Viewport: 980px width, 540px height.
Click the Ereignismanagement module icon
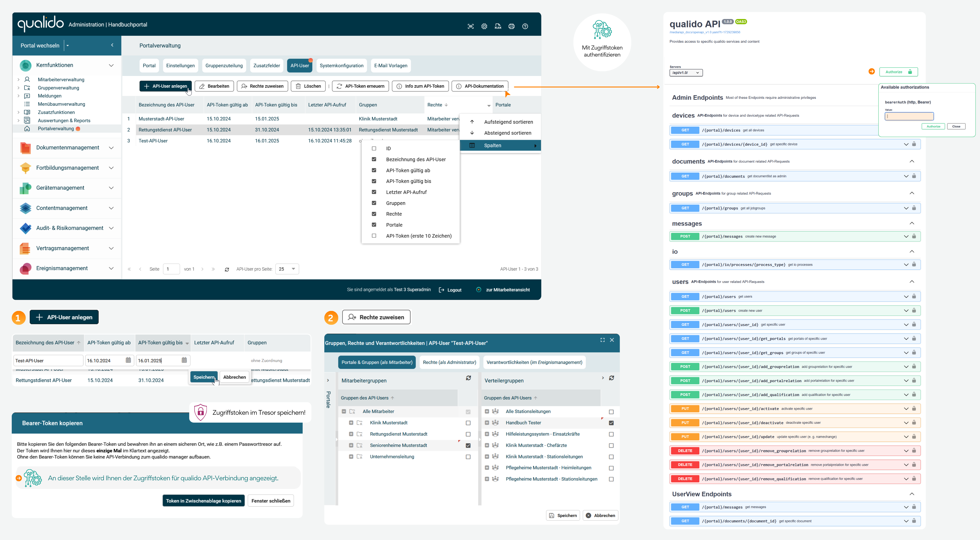26,269
